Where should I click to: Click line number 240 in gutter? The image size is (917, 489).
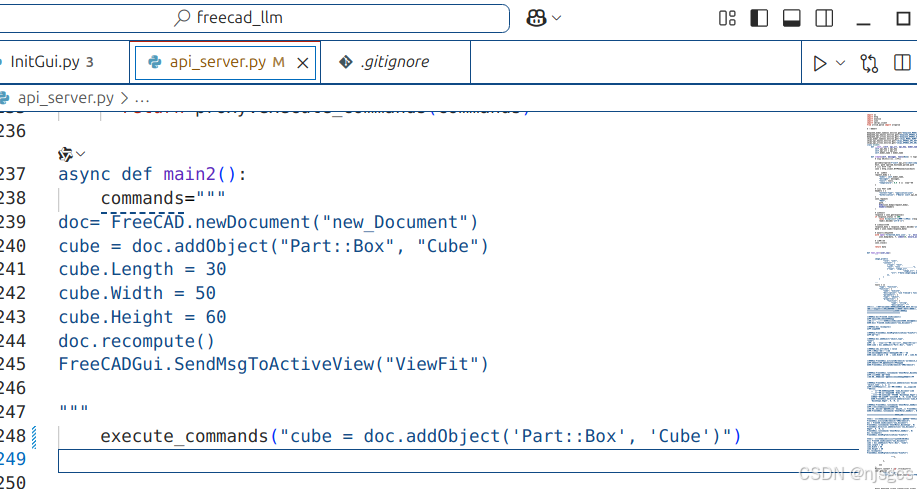[x=13, y=246]
